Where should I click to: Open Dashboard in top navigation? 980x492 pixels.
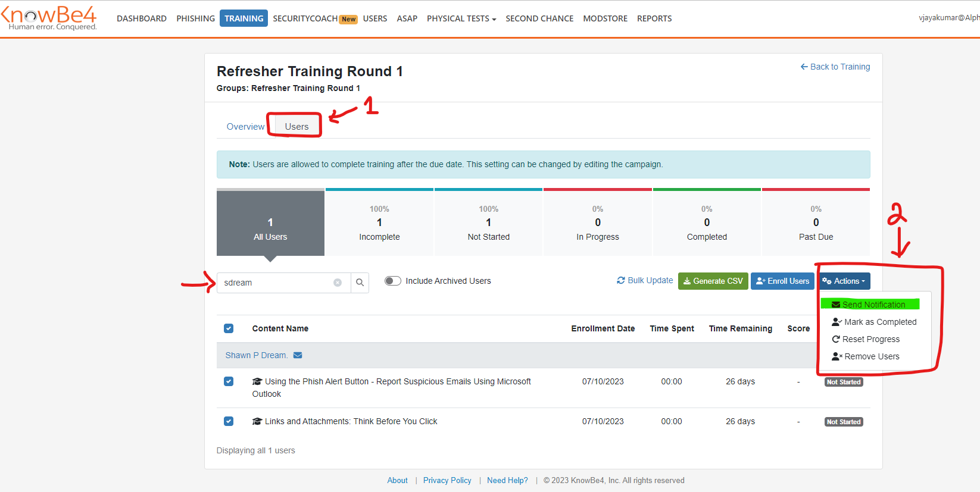coord(142,18)
